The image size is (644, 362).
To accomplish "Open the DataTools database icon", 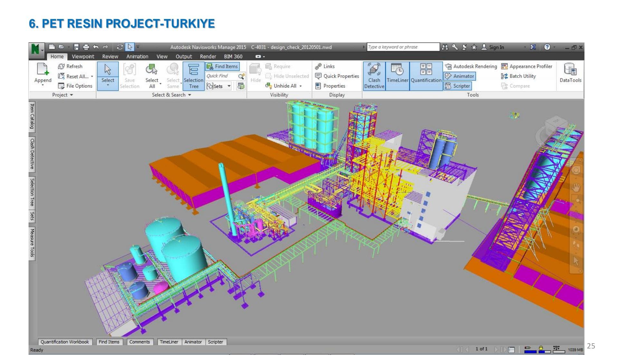I will pos(570,70).
